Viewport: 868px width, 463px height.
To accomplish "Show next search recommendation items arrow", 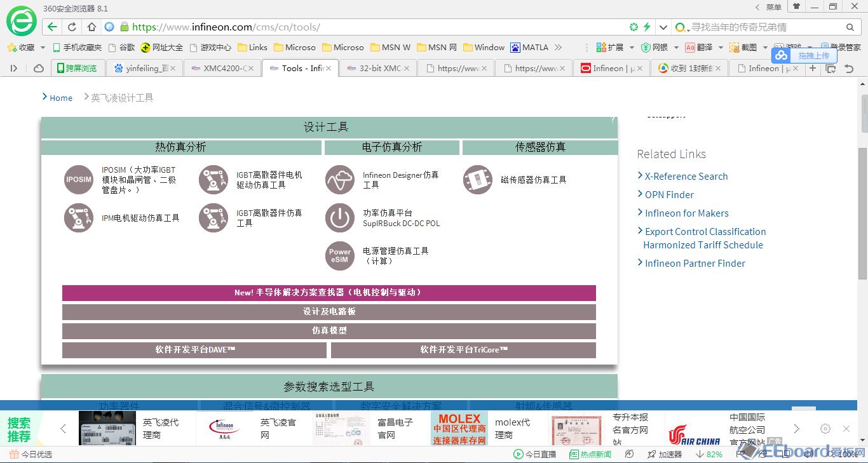I will tap(796, 429).
